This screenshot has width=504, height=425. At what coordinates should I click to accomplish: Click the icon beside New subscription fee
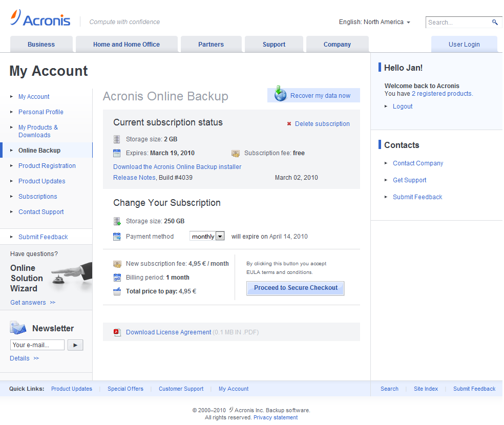click(117, 264)
